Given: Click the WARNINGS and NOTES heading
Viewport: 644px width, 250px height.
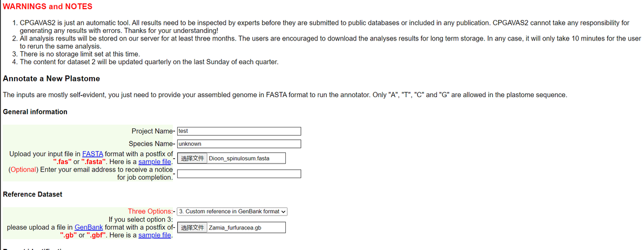Looking at the screenshot, I should [48, 6].
